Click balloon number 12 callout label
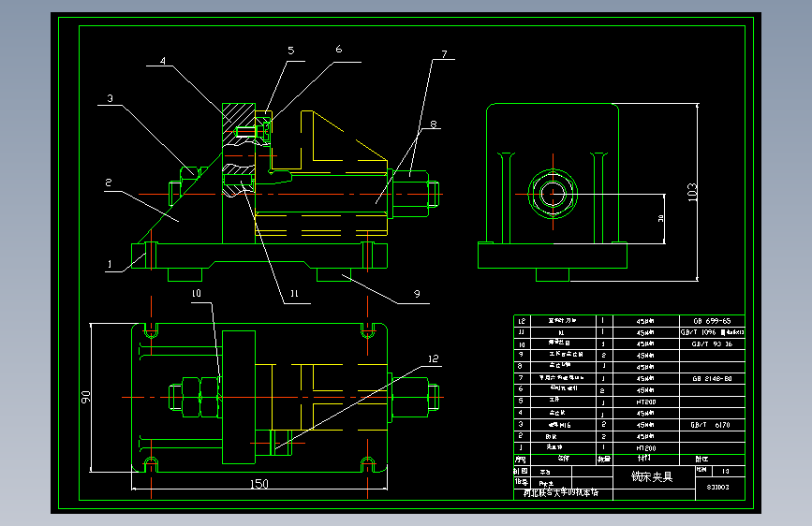The width and height of the screenshot is (812, 526). coord(433,358)
